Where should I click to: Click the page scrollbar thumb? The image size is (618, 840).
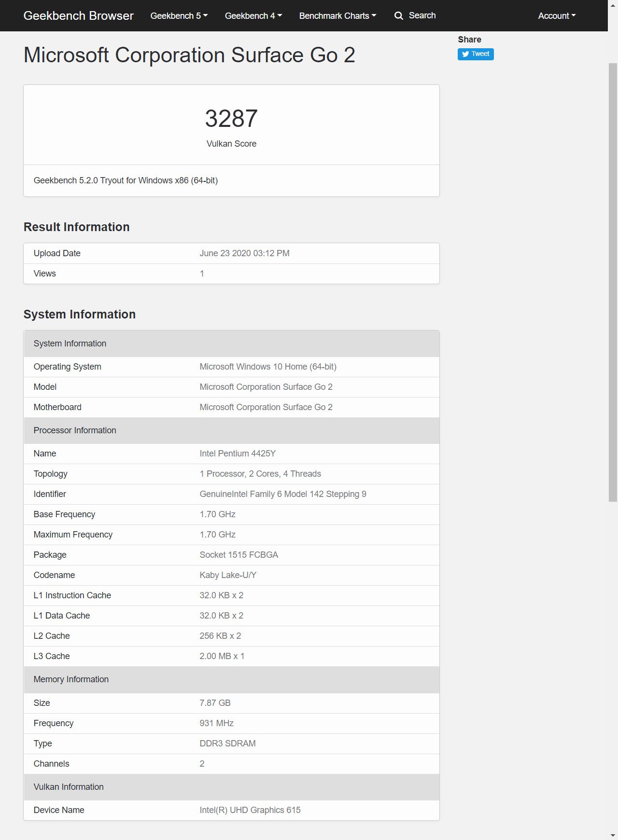pyautogui.click(x=613, y=282)
